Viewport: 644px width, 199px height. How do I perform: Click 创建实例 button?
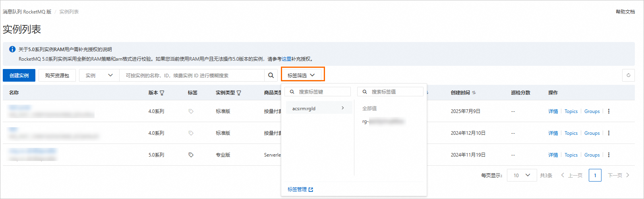(19, 75)
